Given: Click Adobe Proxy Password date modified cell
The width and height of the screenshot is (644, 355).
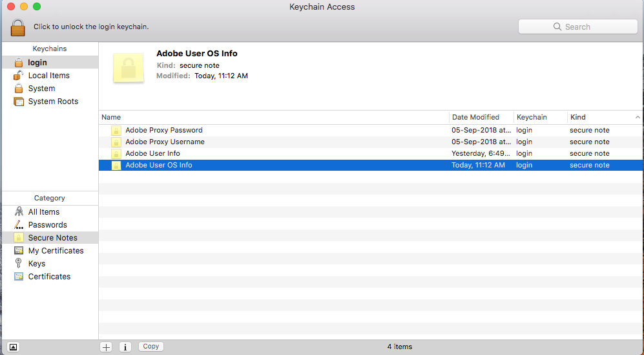Looking at the screenshot, I should pos(481,130).
